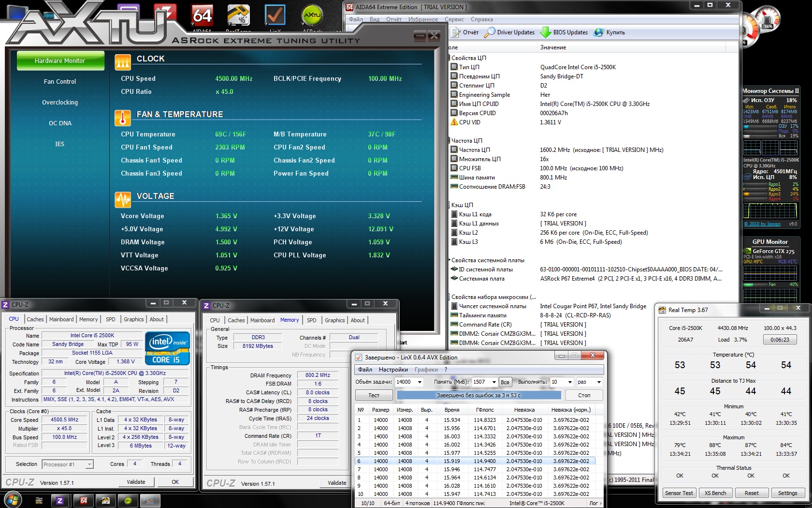
Task: Open the Память (МиБ) dropdown in LinX
Action: click(x=493, y=382)
